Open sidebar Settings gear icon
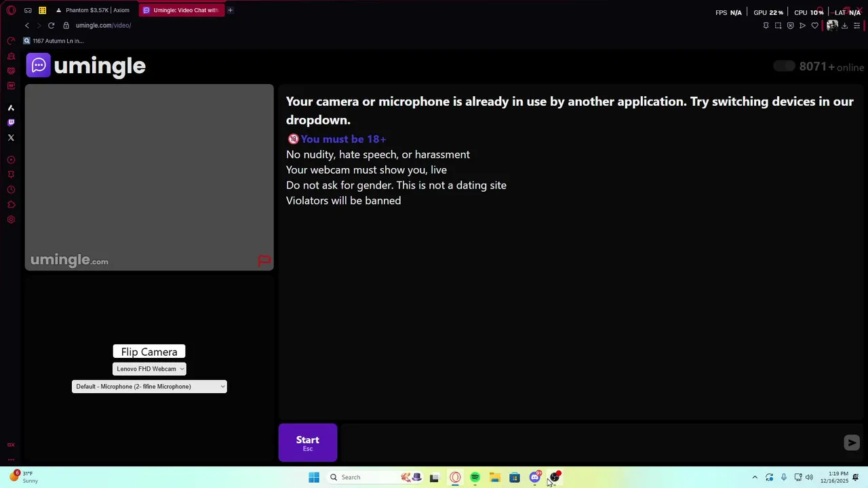 tap(11, 220)
